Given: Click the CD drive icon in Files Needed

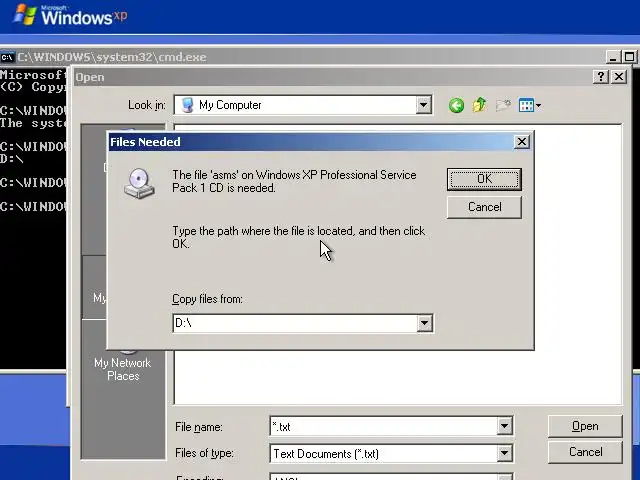Looking at the screenshot, I should [139, 183].
